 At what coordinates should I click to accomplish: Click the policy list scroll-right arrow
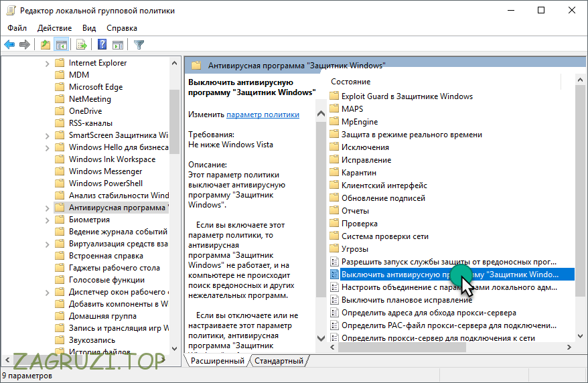[x=569, y=347]
